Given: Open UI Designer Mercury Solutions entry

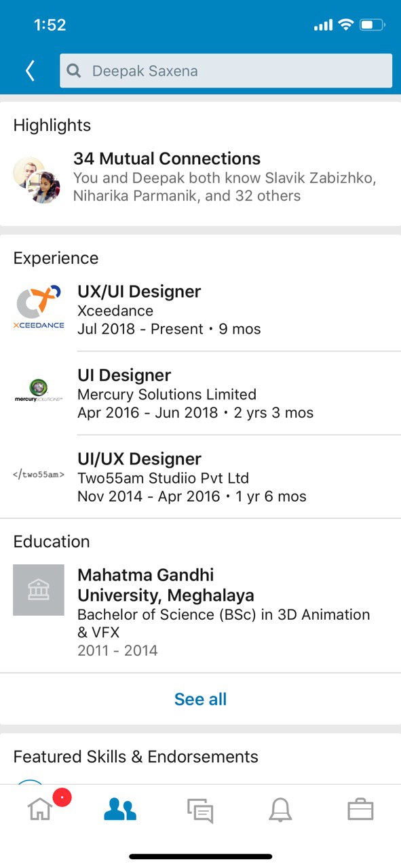Looking at the screenshot, I should point(200,393).
